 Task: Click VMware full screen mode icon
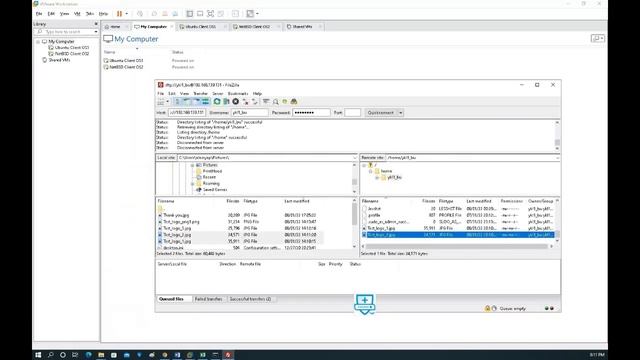point(211,13)
